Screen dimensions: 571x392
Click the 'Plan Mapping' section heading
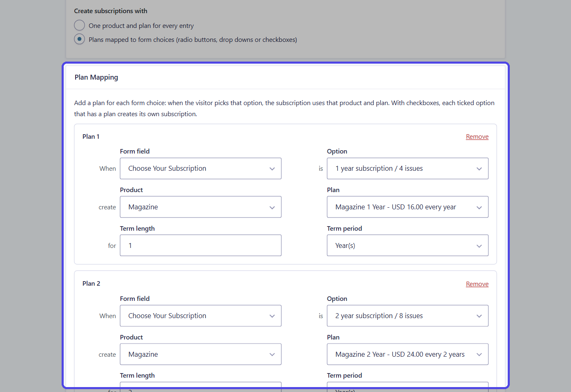[x=96, y=77]
